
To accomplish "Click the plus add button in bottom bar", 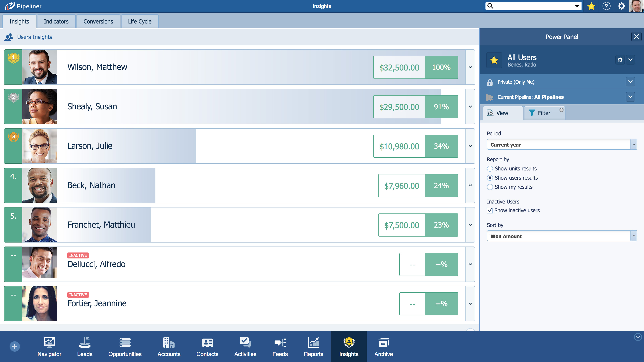I will [15, 346].
